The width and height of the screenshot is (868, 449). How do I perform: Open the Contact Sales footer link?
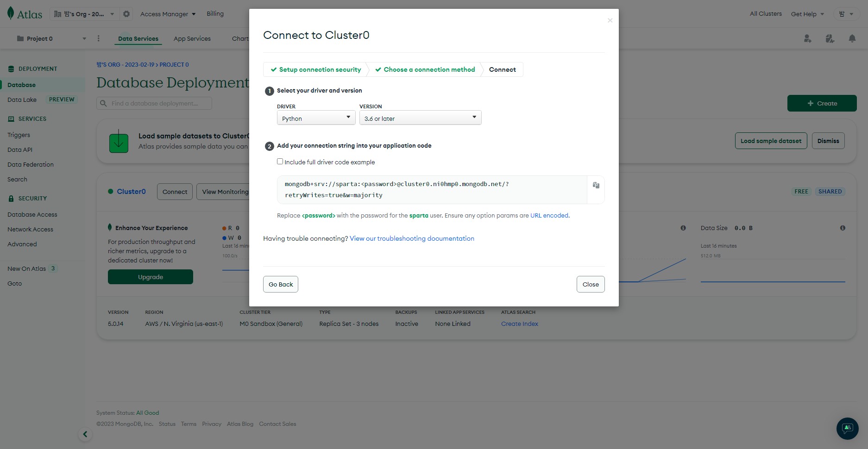(277, 424)
